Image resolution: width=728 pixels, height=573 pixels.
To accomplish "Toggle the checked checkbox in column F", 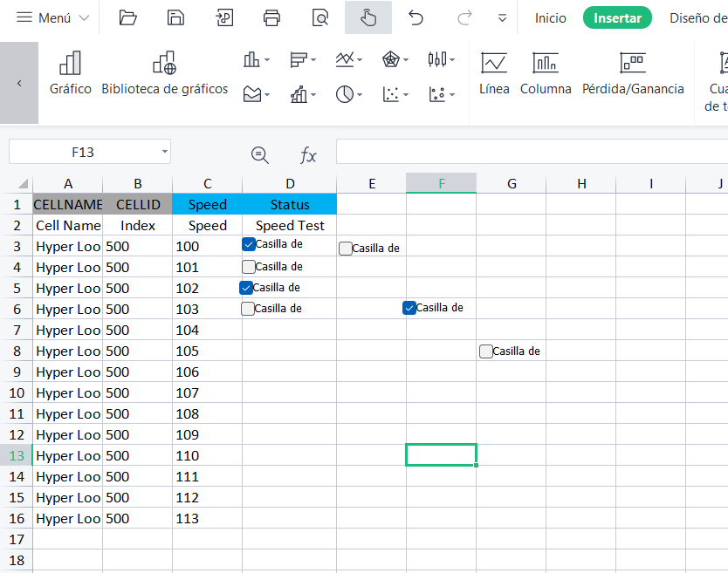I will (x=409, y=308).
